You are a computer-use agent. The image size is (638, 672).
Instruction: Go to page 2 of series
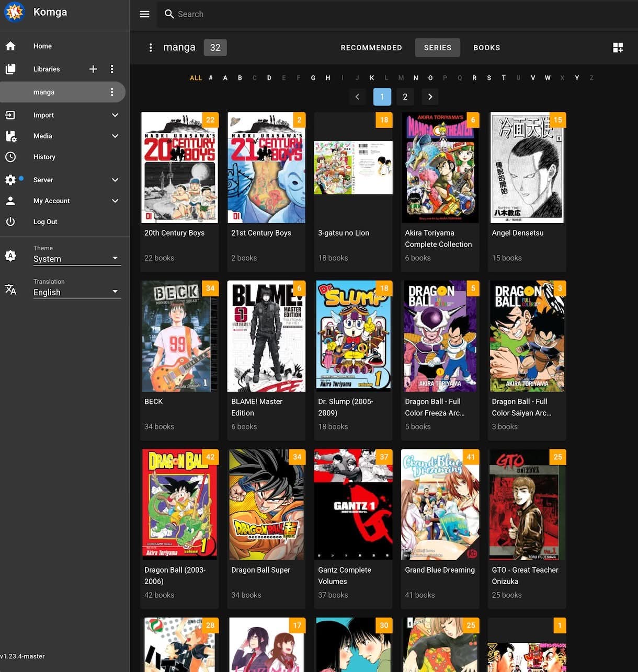pyautogui.click(x=405, y=97)
